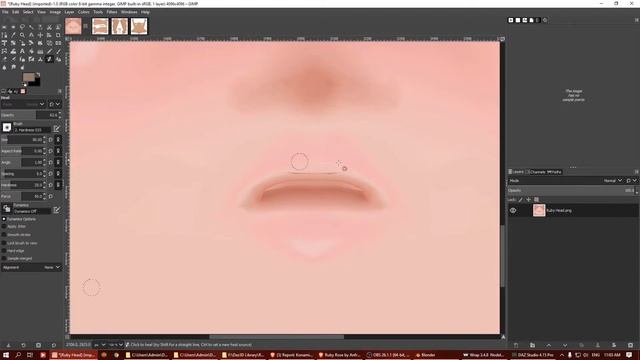This screenshot has height=360, width=640.
Task: Reset brush Size to default
Action: point(51,140)
